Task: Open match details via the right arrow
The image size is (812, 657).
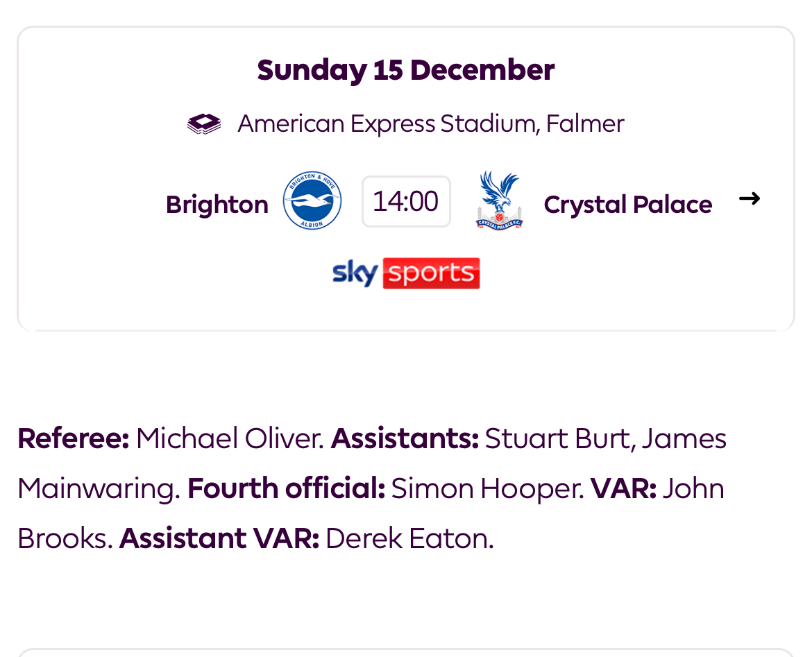Action: 750,198
